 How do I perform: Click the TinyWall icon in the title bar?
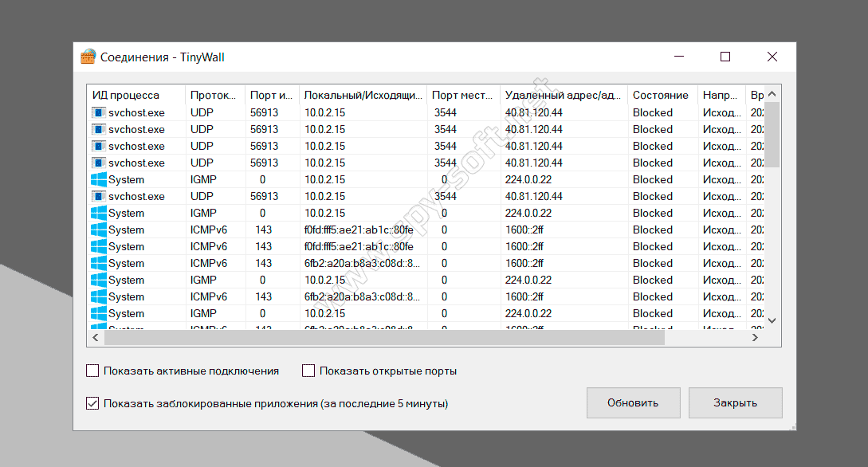point(88,57)
